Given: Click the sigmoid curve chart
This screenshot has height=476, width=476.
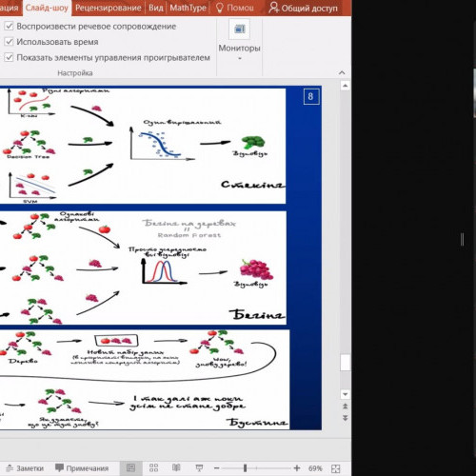Looking at the screenshot, I should click(x=162, y=144).
